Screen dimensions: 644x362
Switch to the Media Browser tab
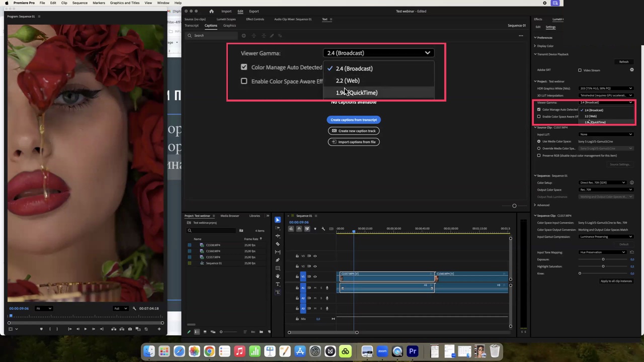229,216
